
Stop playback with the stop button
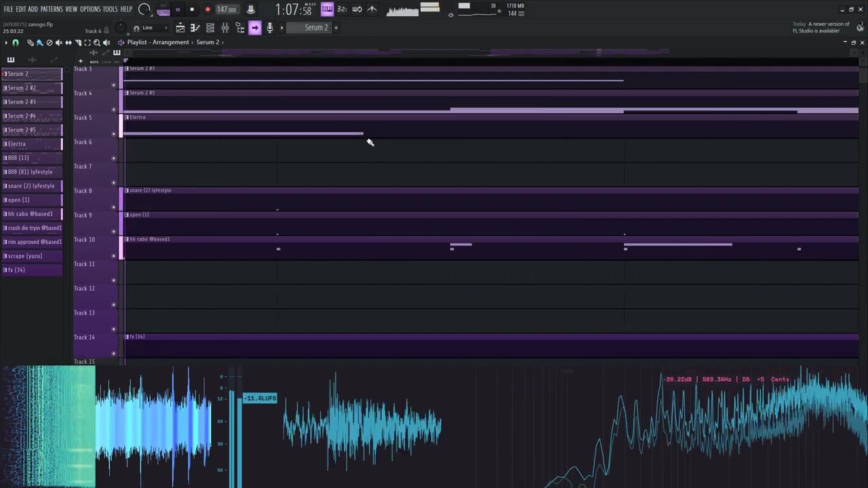click(192, 9)
